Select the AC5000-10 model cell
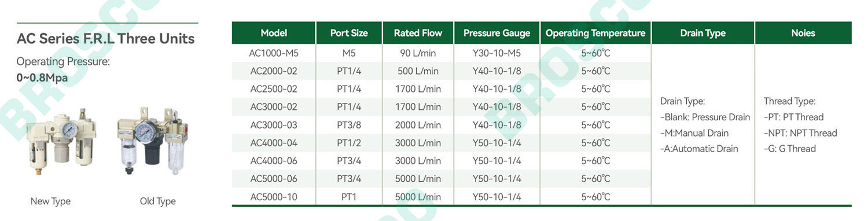 point(274,197)
